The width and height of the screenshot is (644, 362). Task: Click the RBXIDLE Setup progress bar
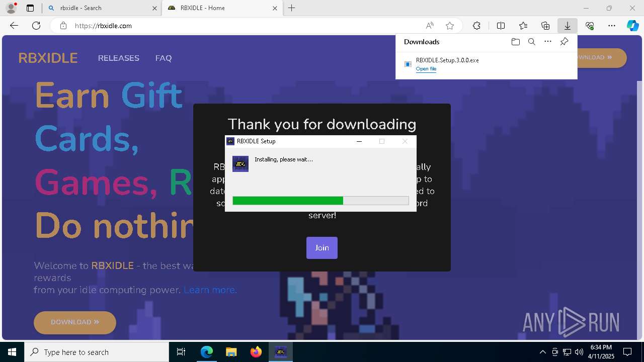[x=320, y=201]
